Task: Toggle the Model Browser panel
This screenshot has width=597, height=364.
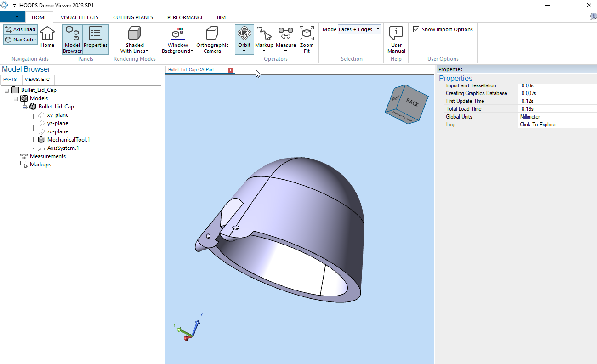Action: (x=72, y=39)
